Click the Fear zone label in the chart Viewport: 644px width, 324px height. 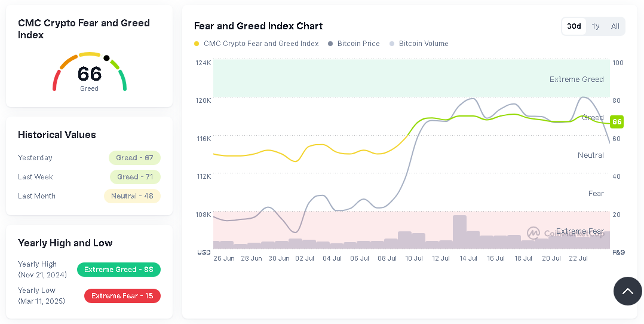(x=596, y=194)
